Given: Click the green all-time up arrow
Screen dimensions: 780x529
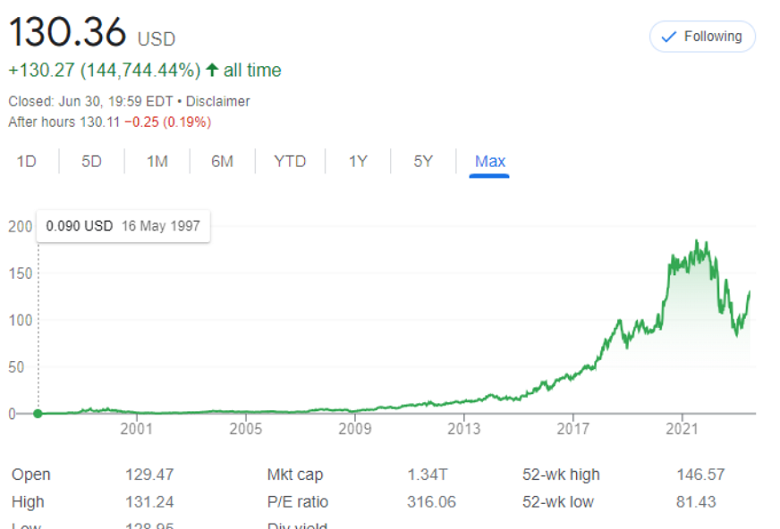Looking at the screenshot, I should [x=211, y=70].
